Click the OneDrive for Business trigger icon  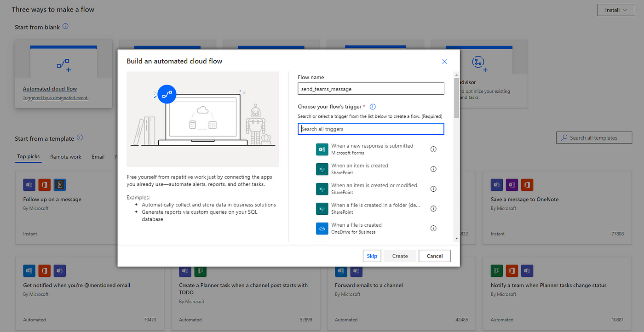pyautogui.click(x=322, y=229)
